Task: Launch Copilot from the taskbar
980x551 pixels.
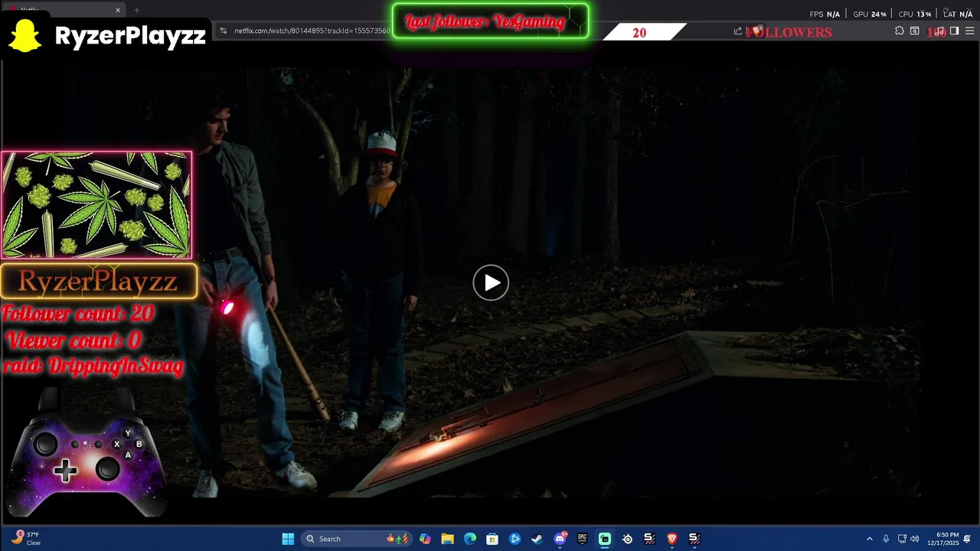Action: coord(425,539)
